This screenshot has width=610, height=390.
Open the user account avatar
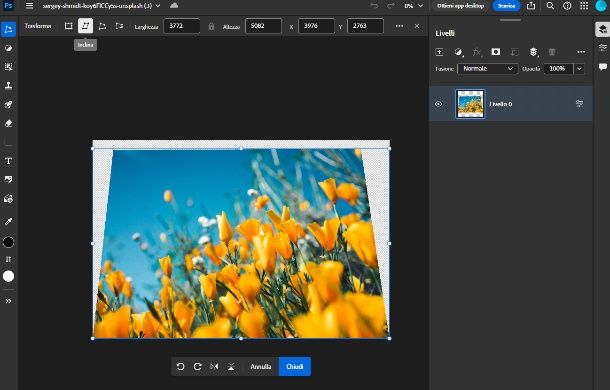601,6
